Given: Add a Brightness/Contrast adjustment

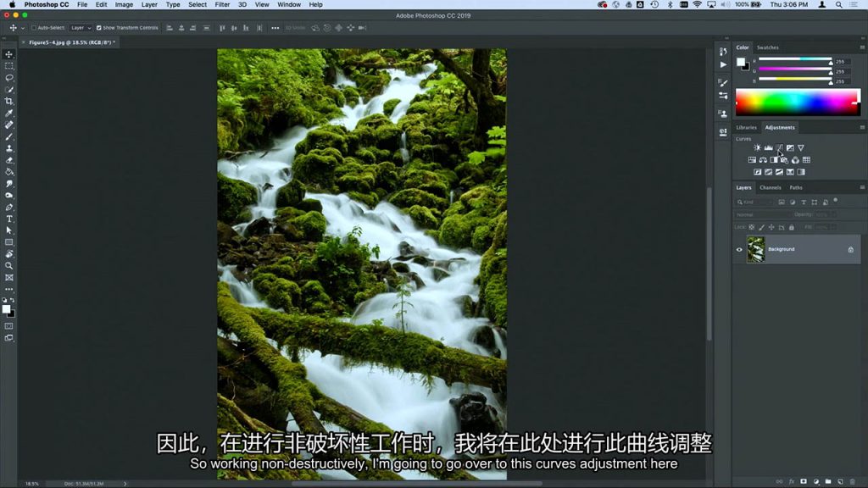Looking at the screenshot, I should [757, 147].
